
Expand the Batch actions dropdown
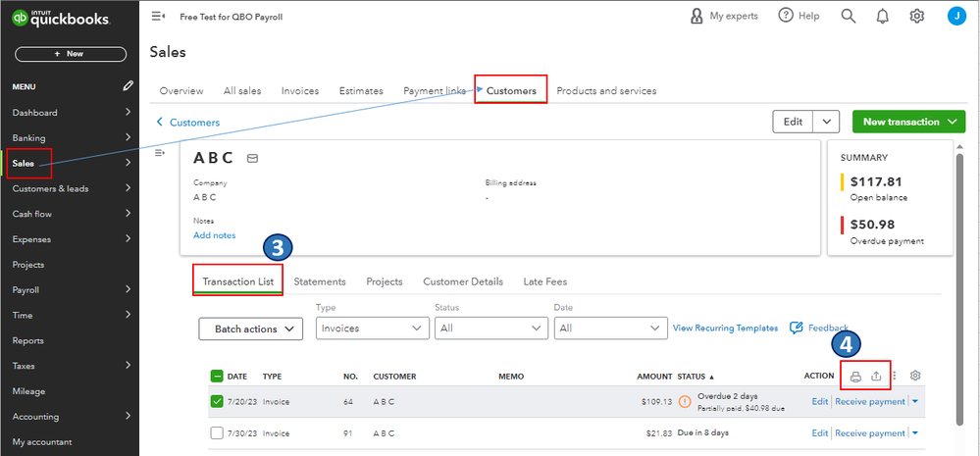pyautogui.click(x=251, y=329)
